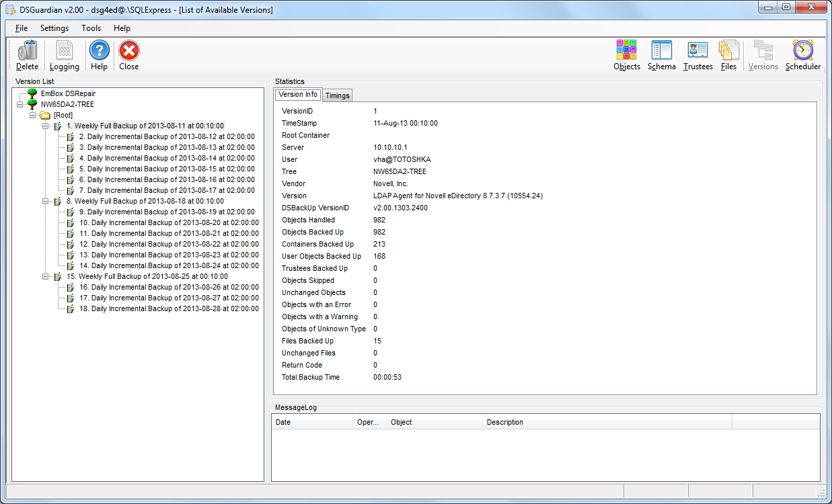Click the LDAP Agent version text
This screenshot has height=504, width=832.
458,196
